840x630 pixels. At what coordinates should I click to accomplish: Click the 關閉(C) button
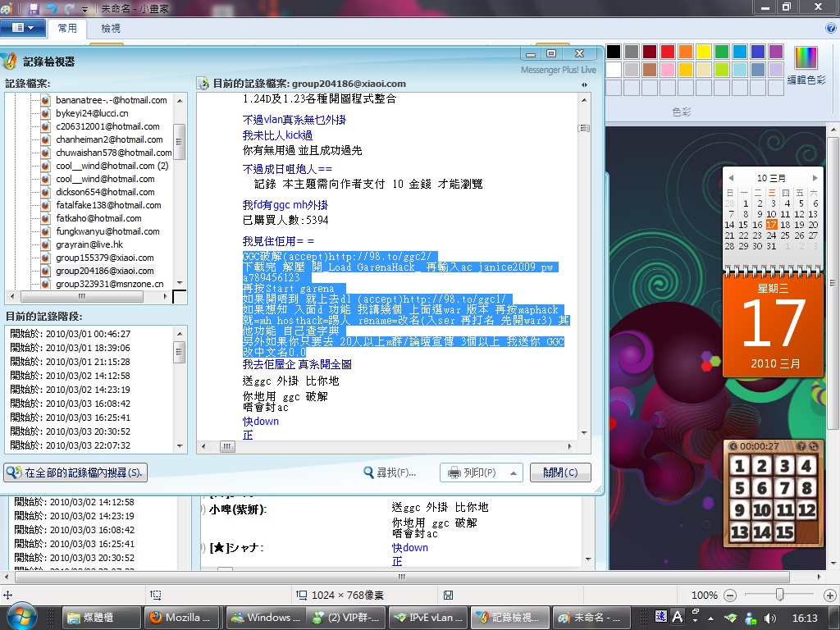pyautogui.click(x=559, y=472)
